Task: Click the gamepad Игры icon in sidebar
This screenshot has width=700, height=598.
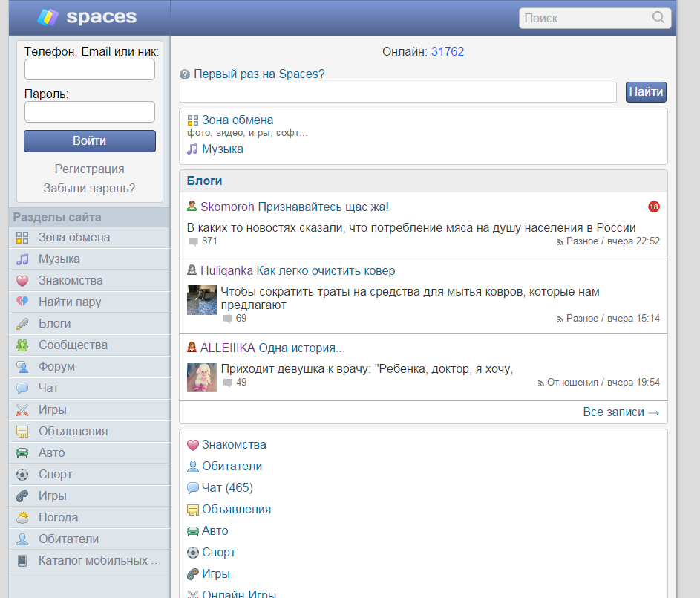Action: coord(22,495)
